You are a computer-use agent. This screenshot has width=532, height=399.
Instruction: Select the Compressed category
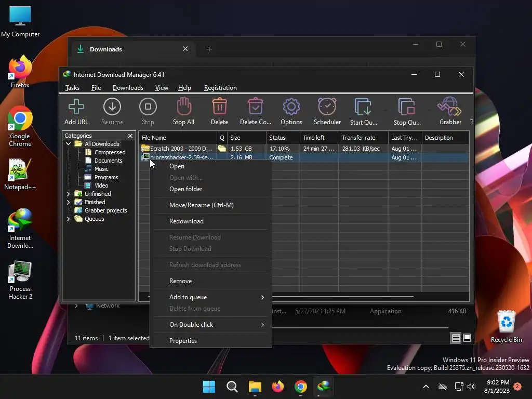tap(110, 152)
